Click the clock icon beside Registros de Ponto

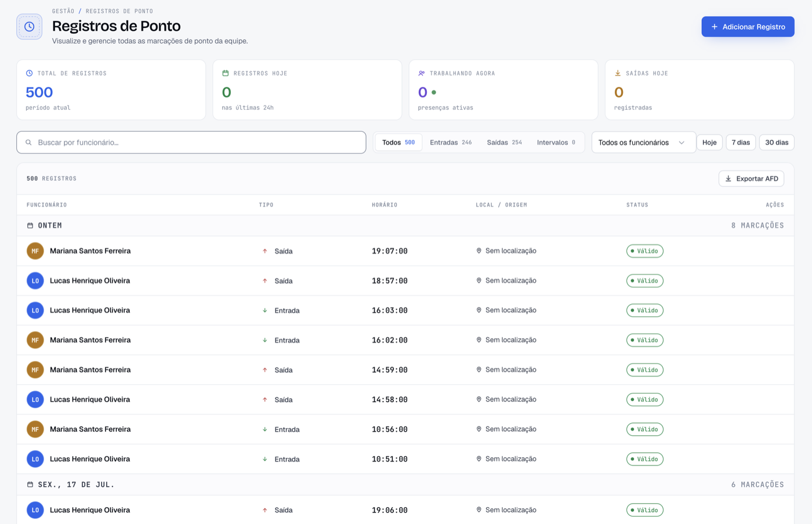[30, 27]
